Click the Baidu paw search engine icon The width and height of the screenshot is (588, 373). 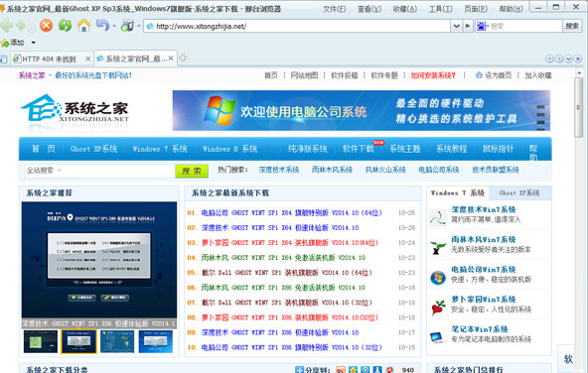click(x=482, y=26)
